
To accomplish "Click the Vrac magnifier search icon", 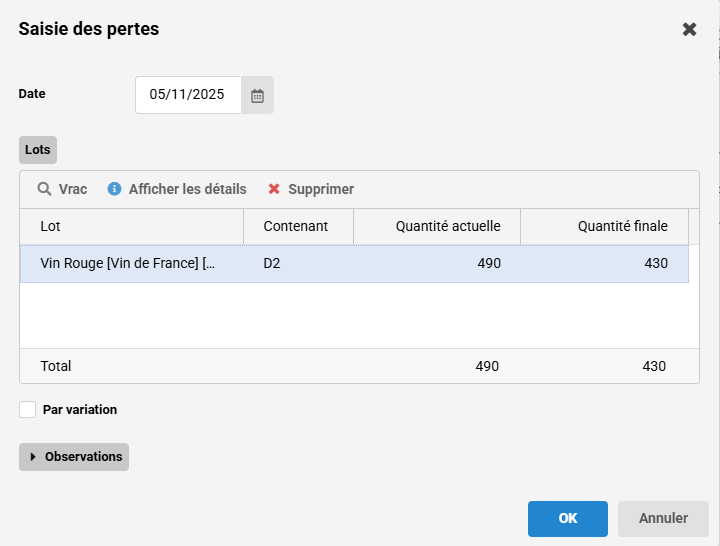I will pyautogui.click(x=44, y=189).
